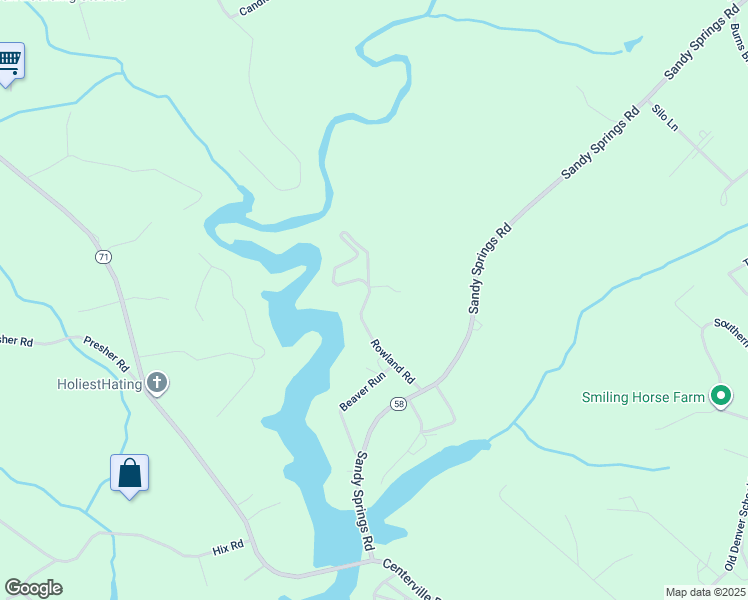Click the Southern road label near the farm
Image resolution: width=748 pixels, height=600 pixels.
731,332
